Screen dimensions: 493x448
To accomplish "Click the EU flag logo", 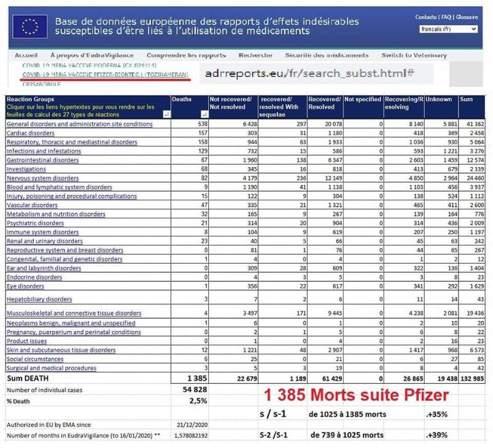I will click(30, 26).
